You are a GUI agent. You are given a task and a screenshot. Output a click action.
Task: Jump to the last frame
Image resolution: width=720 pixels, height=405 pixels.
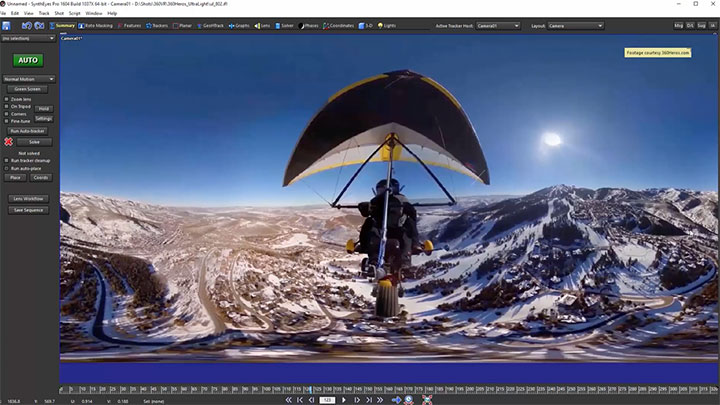tap(368, 400)
